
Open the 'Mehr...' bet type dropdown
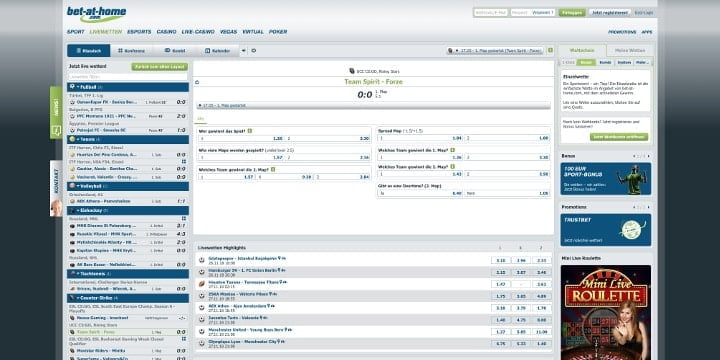pyautogui.click(x=642, y=62)
